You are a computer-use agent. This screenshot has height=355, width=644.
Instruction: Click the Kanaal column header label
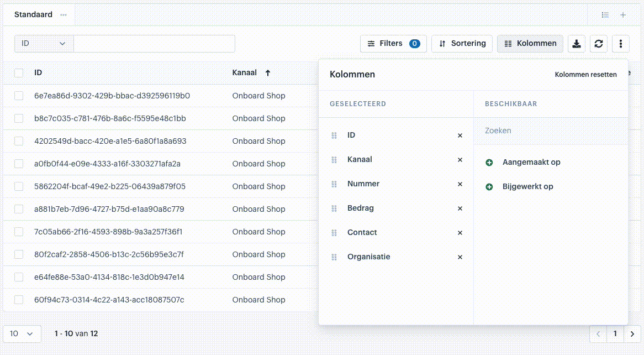(x=244, y=73)
